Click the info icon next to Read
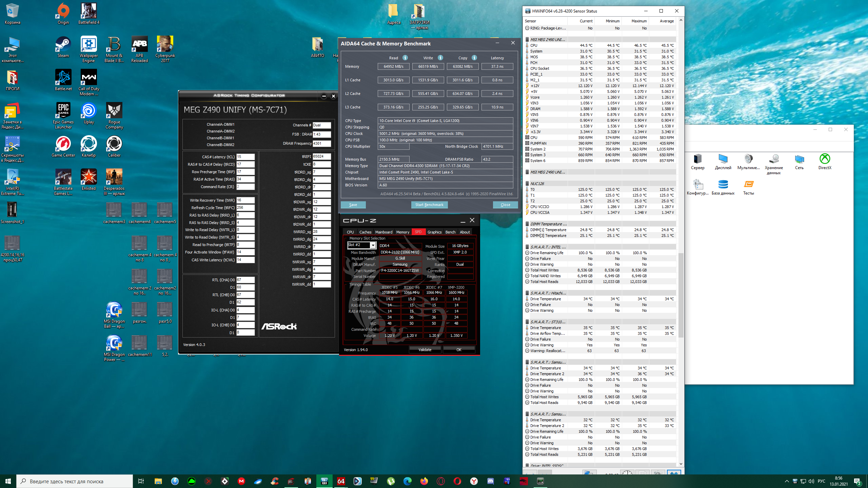This screenshot has width=868, height=488. [405, 58]
